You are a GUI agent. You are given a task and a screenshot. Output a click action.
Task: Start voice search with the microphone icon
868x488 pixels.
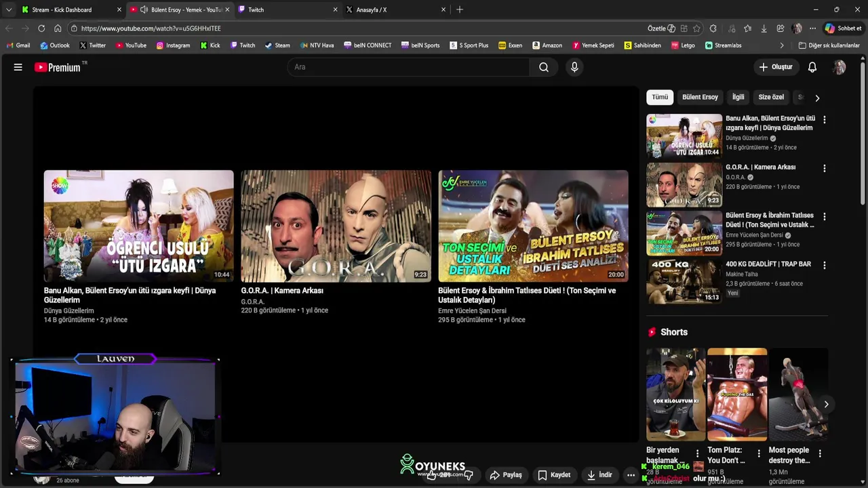pyautogui.click(x=574, y=67)
